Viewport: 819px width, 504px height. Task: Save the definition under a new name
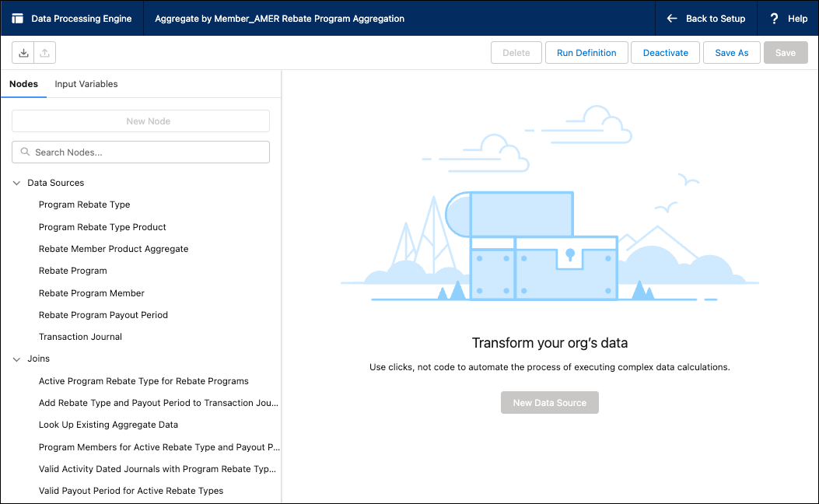tap(731, 52)
